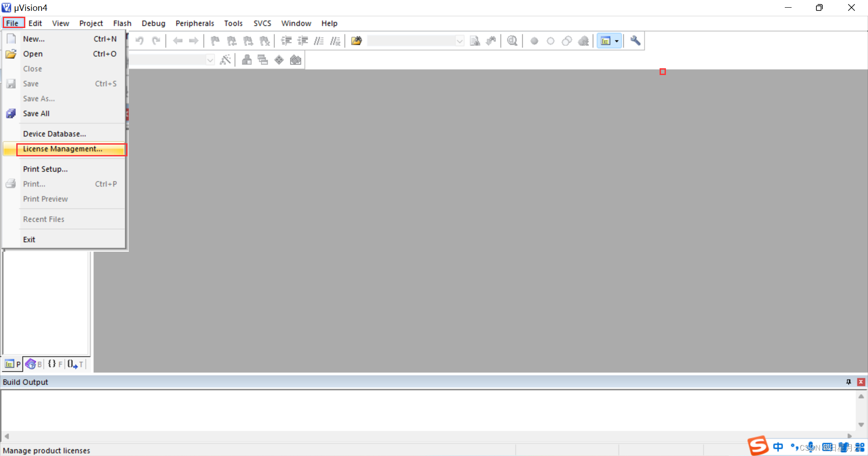Click the Navigate Backwards arrow icon

point(178,41)
